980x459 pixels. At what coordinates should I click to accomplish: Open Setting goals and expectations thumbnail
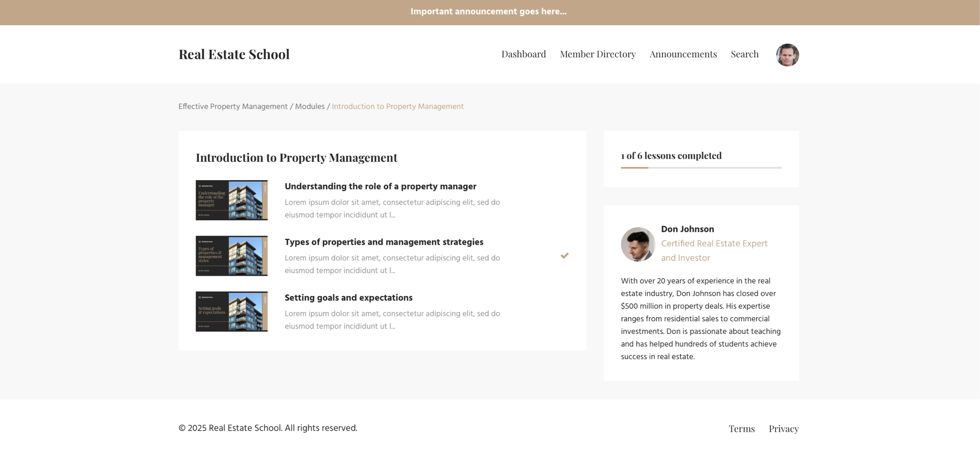[x=232, y=311]
